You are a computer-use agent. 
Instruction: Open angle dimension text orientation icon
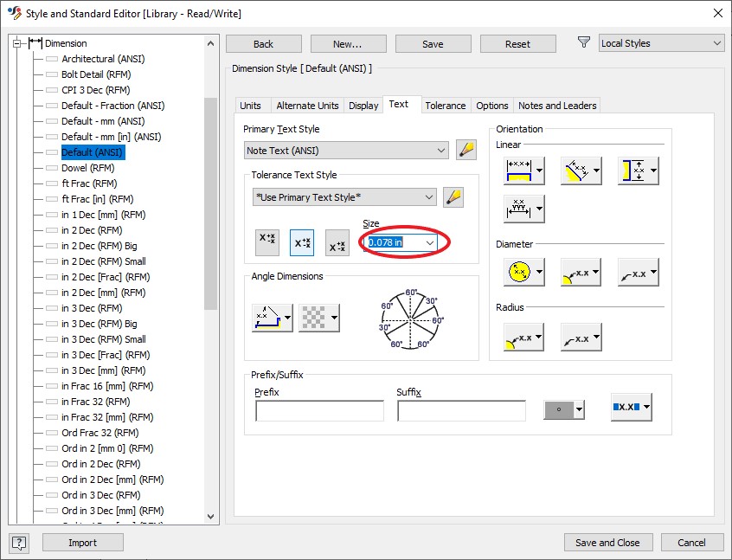273,318
